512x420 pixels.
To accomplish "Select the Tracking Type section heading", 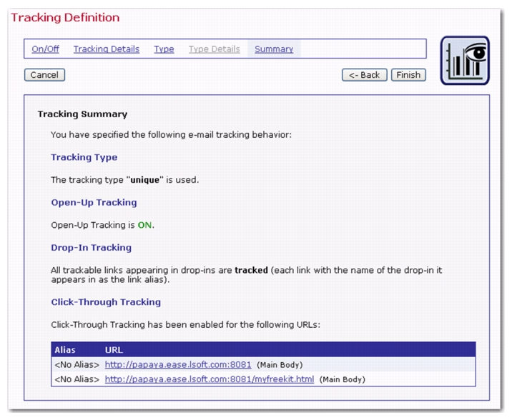I will (x=84, y=158).
